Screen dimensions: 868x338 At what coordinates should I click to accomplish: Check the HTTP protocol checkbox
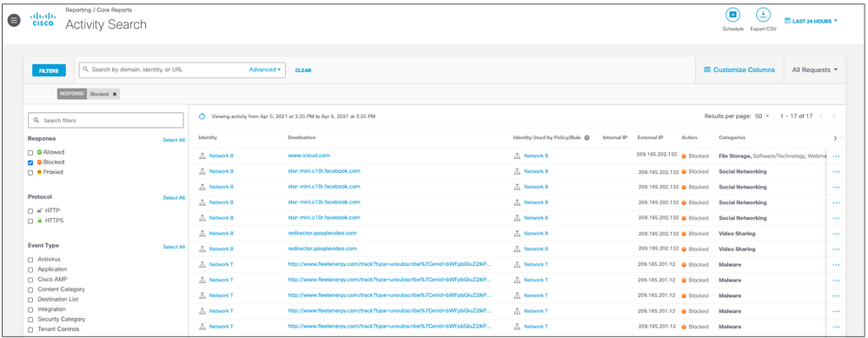[30, 211]
